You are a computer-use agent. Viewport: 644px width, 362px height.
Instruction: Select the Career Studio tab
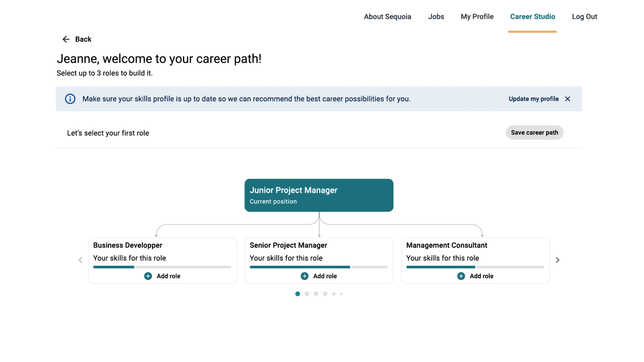coord(532,17)
